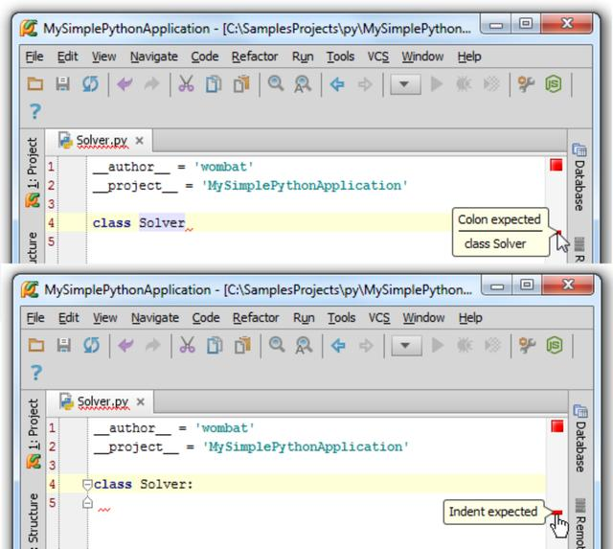
Task: Collapse class Solver fold marker on line 4
Action: (x=88, y=484)
